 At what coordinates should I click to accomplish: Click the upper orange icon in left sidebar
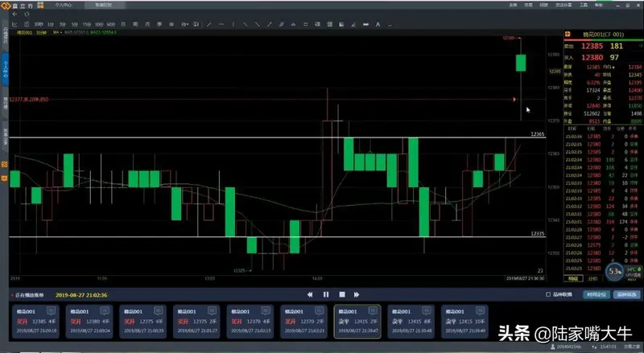[5, 164]
